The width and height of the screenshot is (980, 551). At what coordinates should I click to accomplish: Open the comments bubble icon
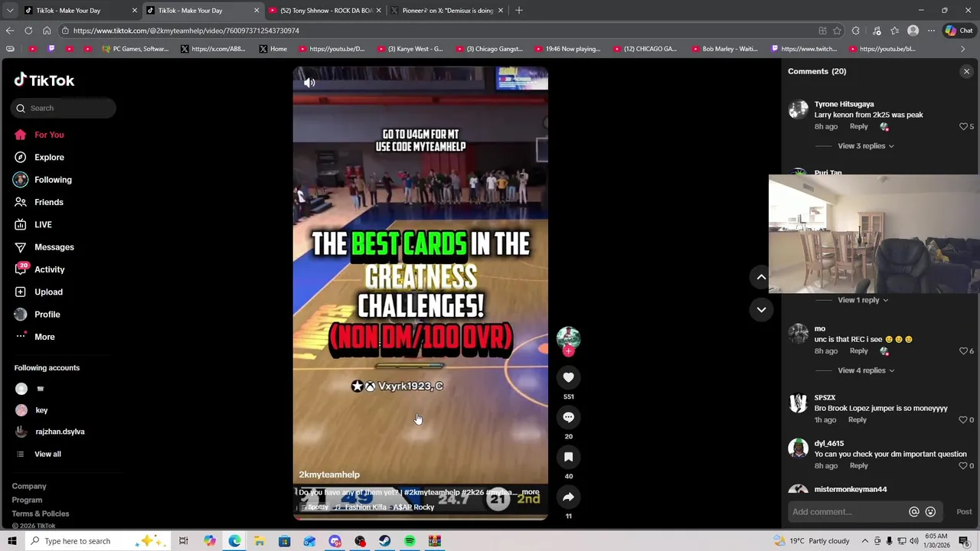click(x=568, y=417)
